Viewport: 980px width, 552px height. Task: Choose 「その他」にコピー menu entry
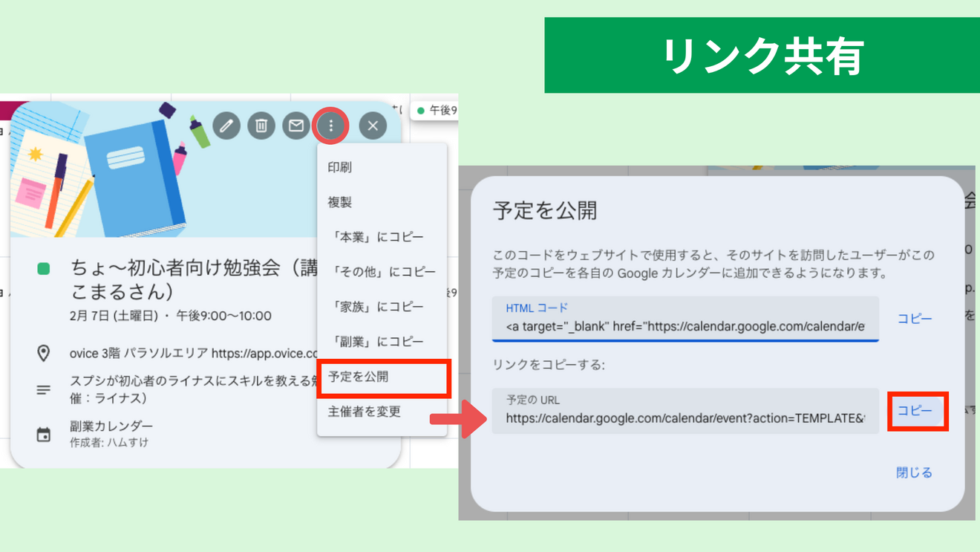[x=382, y=272]
